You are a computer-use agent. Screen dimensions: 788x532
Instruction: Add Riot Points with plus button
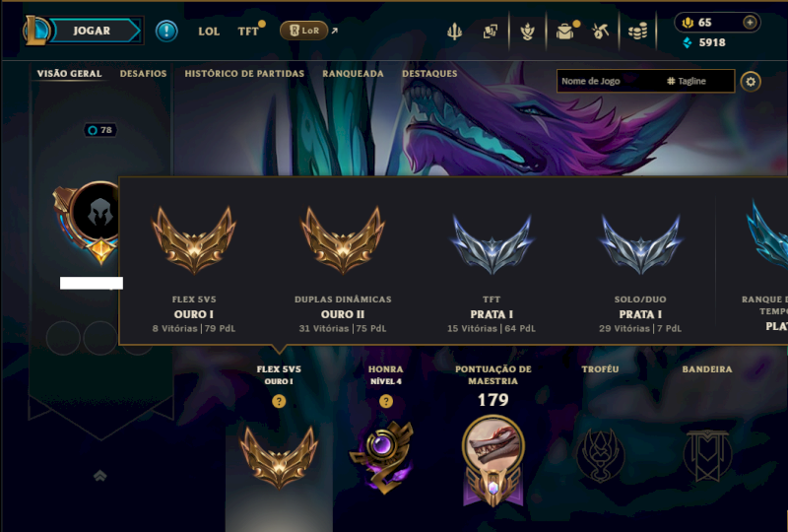750,23
